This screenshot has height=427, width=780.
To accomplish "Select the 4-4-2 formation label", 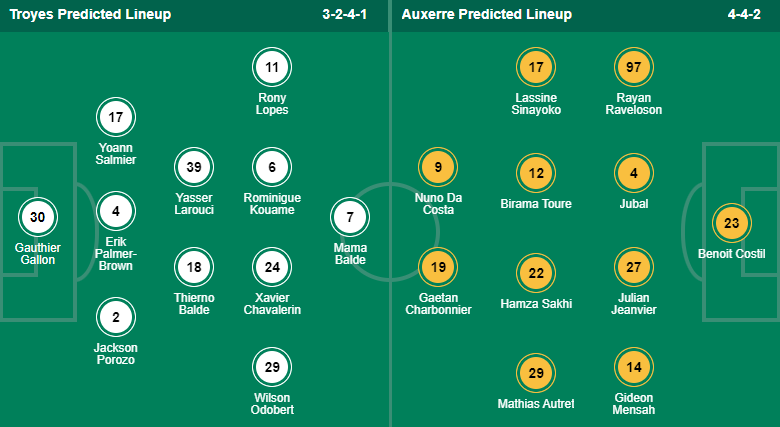I will click(744, 14).
